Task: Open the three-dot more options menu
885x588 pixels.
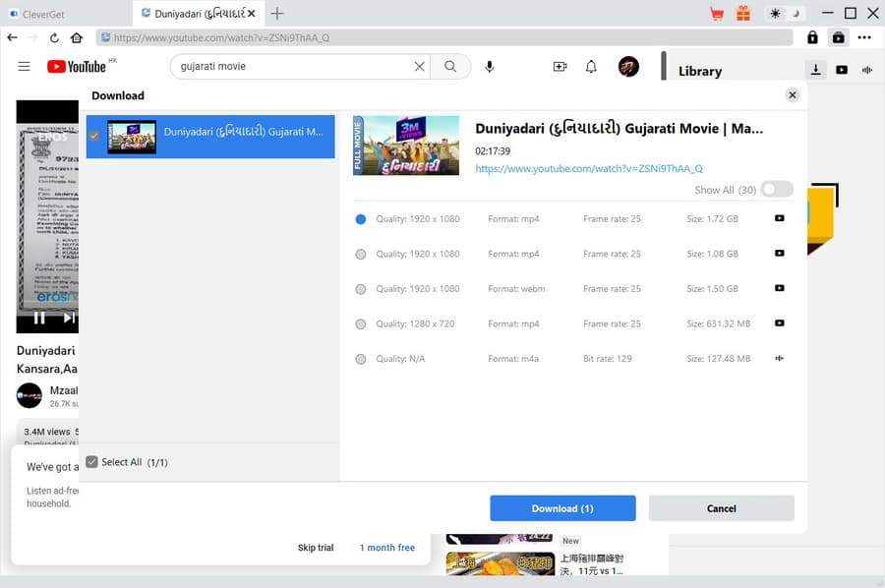Action: coord(864,38)
